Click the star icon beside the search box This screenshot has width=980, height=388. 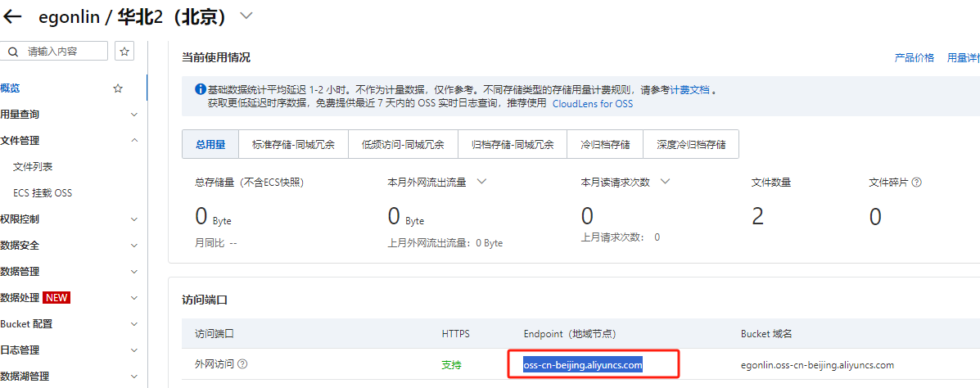(124, 51)
